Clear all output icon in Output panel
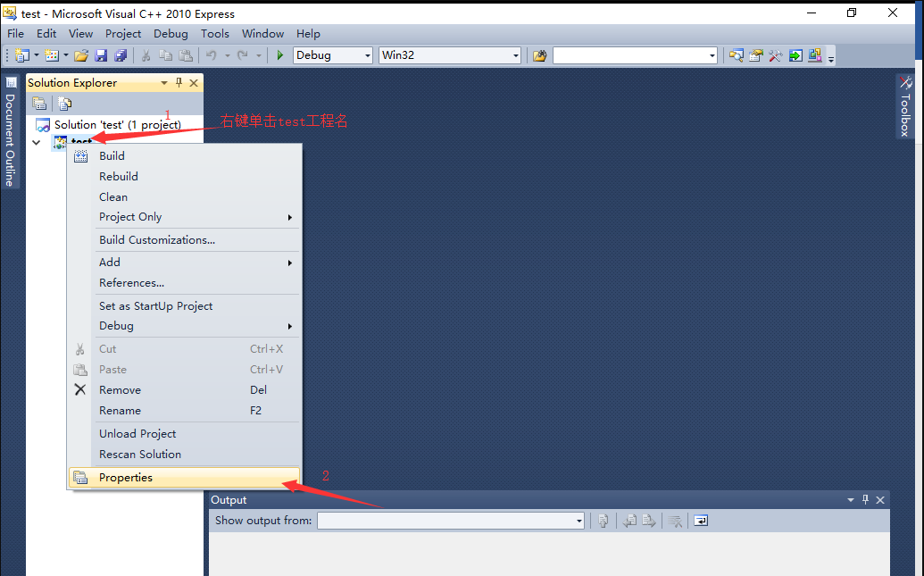 [675, 521]
